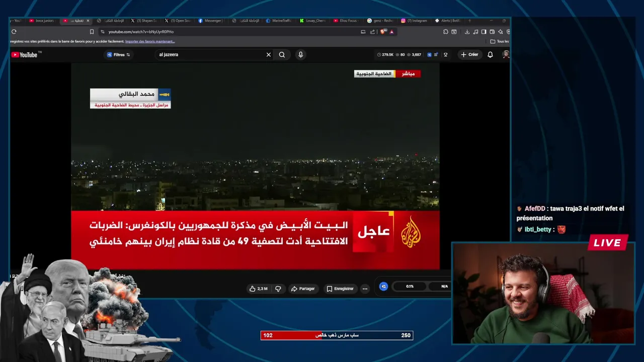
Task: Click the 3,687 stat in the YouTube header
Action: [415, 55]
